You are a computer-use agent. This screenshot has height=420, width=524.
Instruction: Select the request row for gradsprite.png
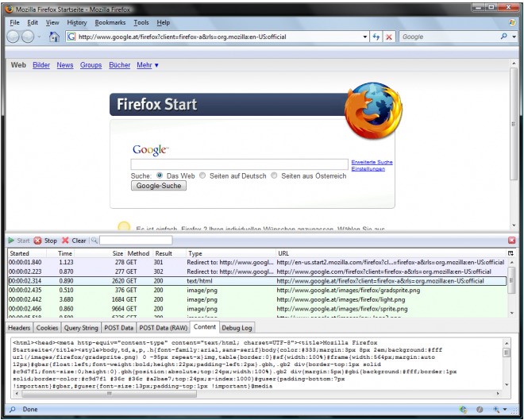coord(257,290)
